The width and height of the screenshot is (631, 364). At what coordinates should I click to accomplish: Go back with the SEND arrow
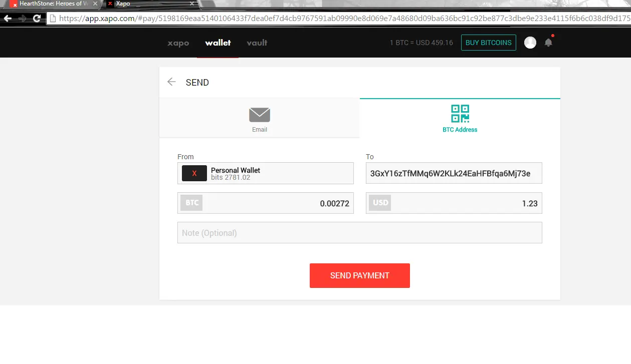pyautogui.click(x=171, y=82)
